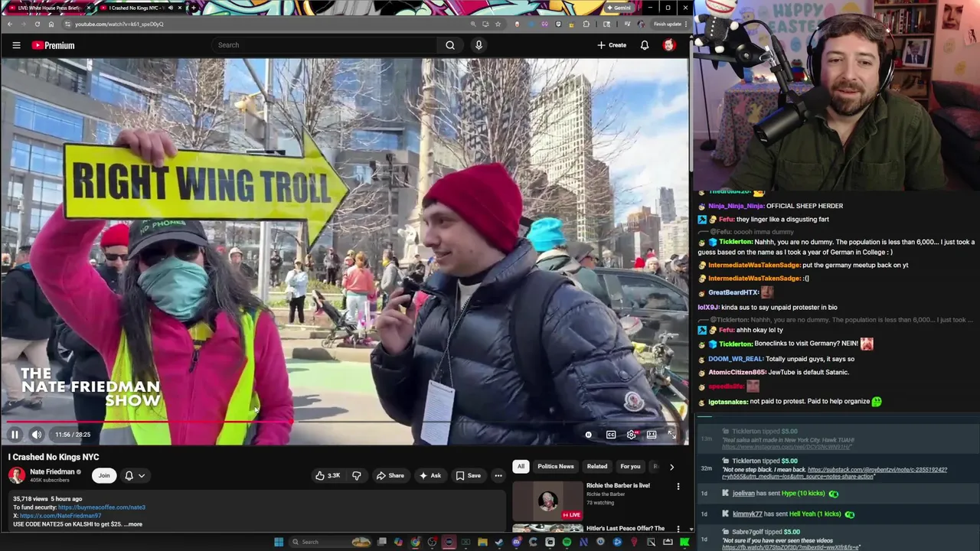Expand description with ...more
The width and height of the screenshot is (980, 551).
(x=134, y=524)
